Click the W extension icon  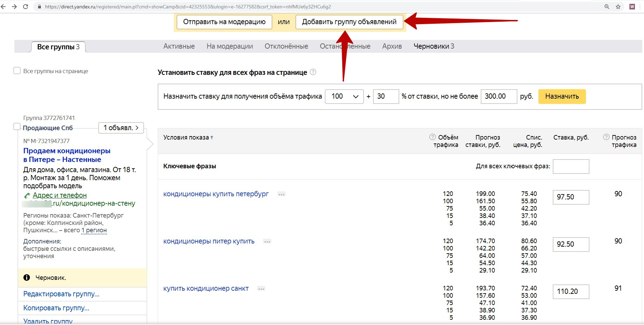point(632,7)
